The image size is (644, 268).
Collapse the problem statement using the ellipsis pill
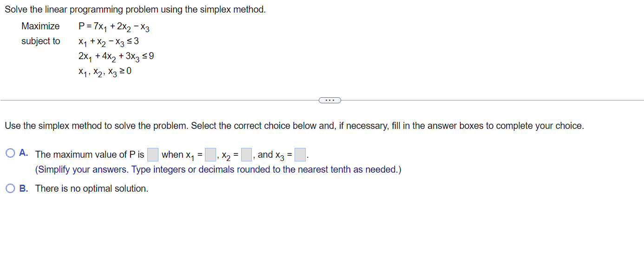tap(330, 100)
